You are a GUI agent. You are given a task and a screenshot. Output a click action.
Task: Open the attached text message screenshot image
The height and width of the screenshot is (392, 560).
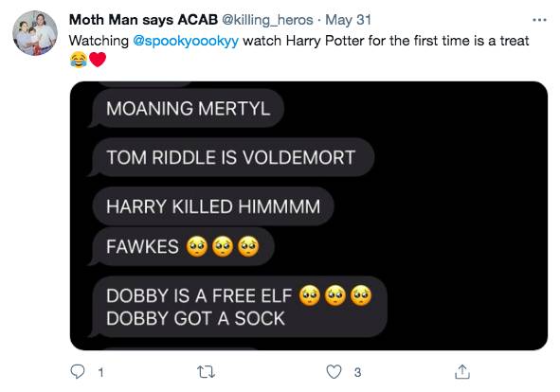point(309,216)
